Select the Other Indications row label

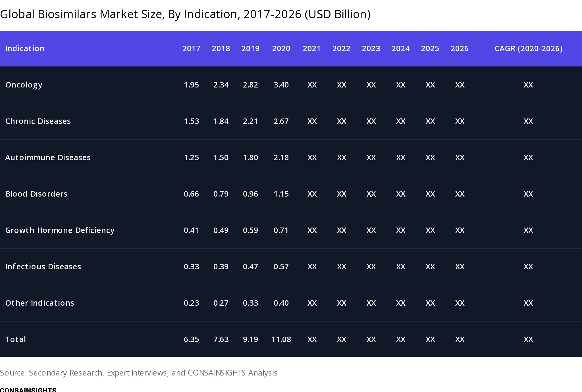(40, 303)
